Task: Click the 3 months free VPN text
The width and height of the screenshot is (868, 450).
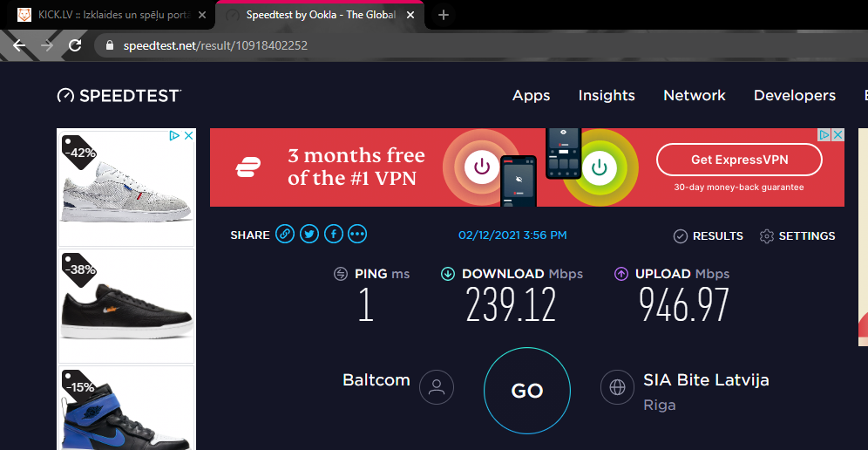Action: click(356, 167)
